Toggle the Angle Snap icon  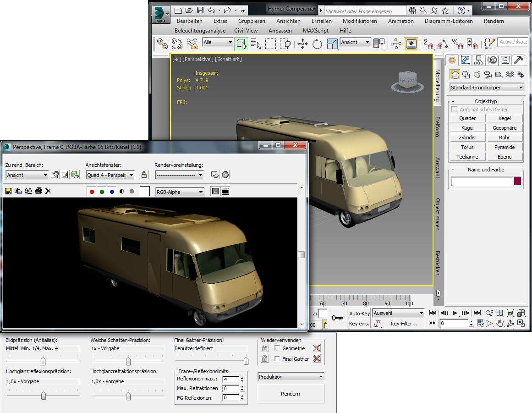coord(443,44)
